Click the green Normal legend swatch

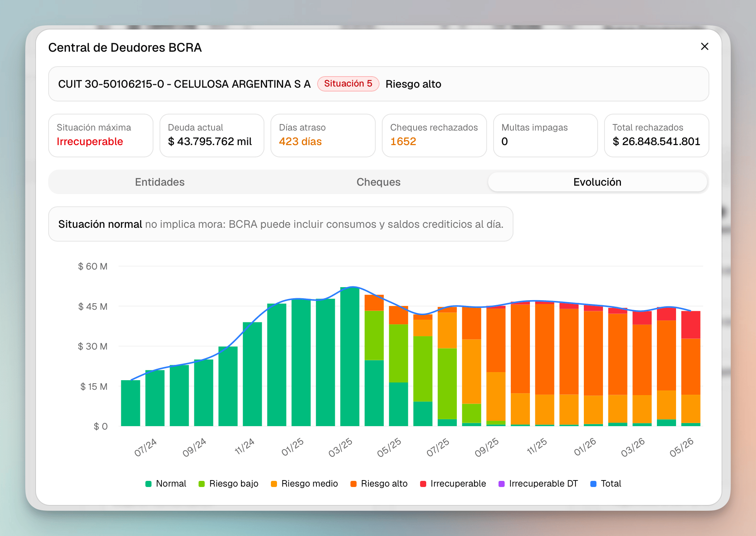tap(148, 484)
